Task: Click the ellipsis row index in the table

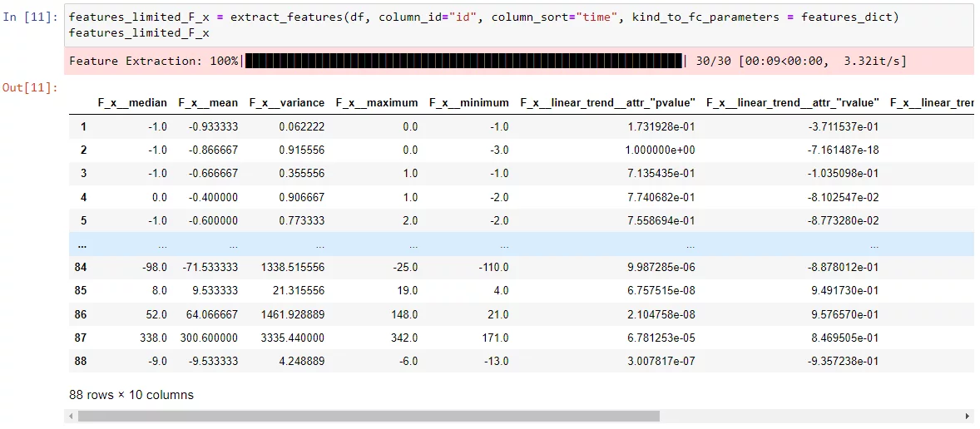Action: coord(82,244)
